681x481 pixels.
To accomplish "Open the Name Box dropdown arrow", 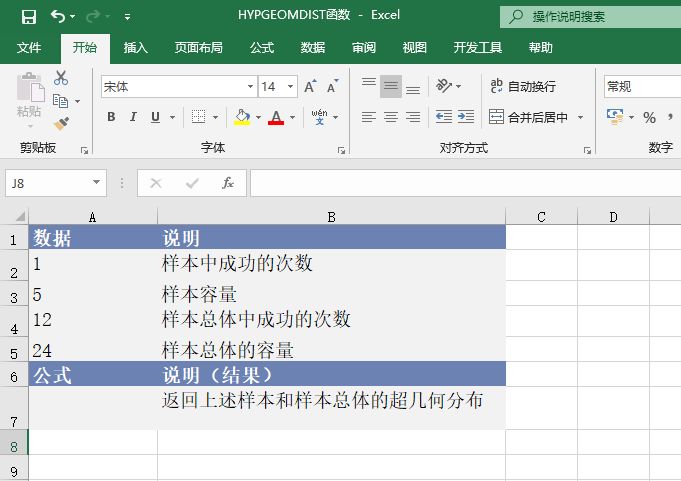I will coord(97,183).
